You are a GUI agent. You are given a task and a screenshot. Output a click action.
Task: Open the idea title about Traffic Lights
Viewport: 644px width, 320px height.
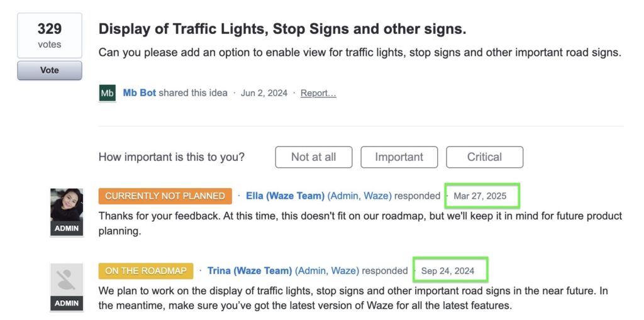tap(282, 29)
